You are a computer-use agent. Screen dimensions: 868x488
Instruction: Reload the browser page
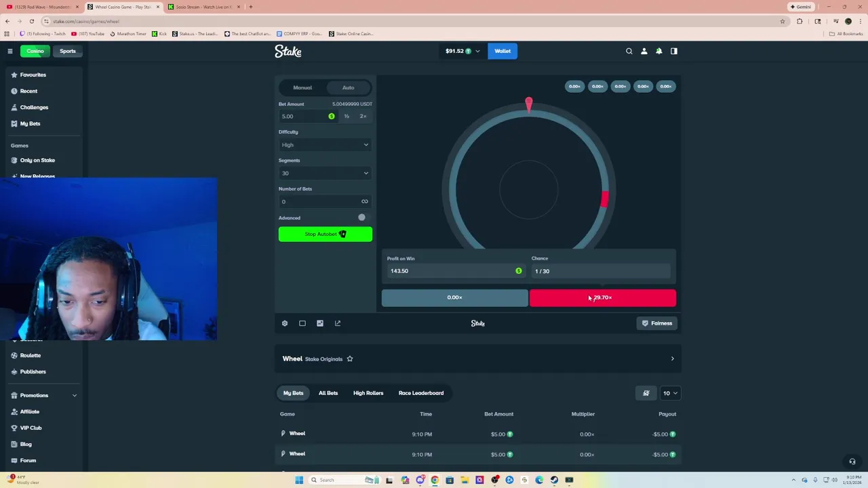point(31,21)
